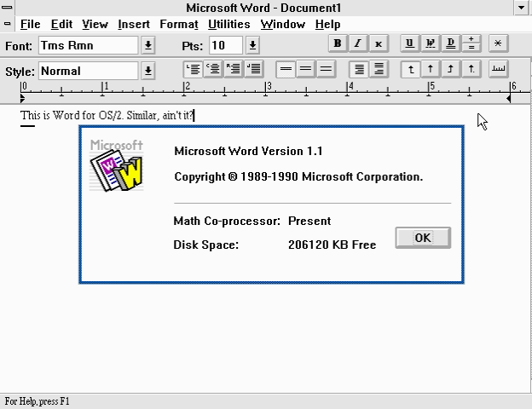Viewport: 532px width, 409px height.
Task: Click the Bold formatting button
Action: point(338,43)
